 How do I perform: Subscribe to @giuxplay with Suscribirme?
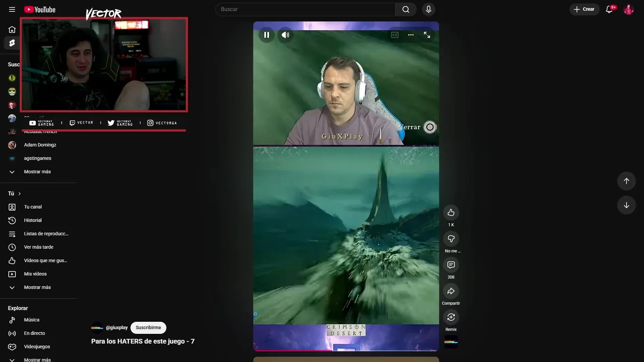click(148, 328)
